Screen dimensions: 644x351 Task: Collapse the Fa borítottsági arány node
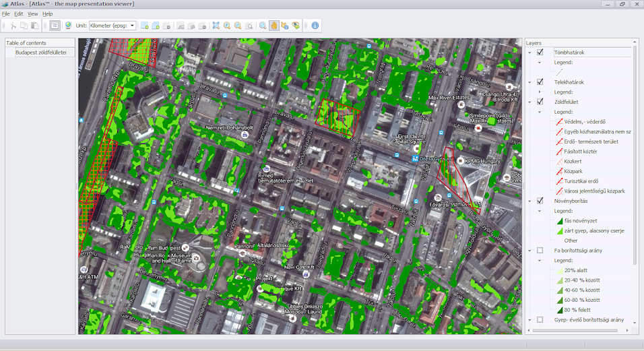(x=529, y=251)
